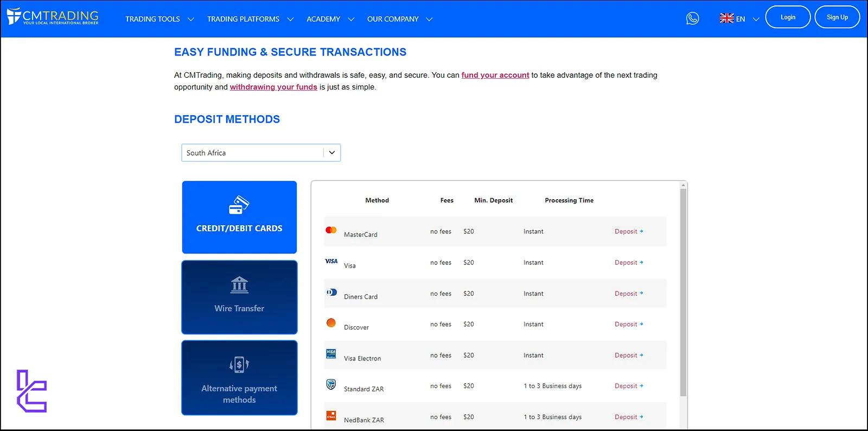Open the Our Company menu
Image resolution: width=868 pixels, height=431 pixels.
tap(393, 19)
